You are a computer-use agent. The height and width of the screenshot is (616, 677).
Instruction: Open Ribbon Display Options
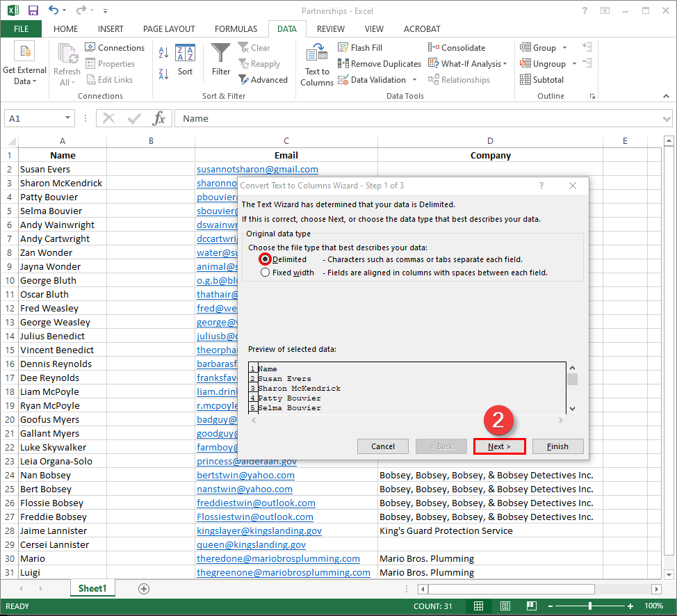point(605,10)
